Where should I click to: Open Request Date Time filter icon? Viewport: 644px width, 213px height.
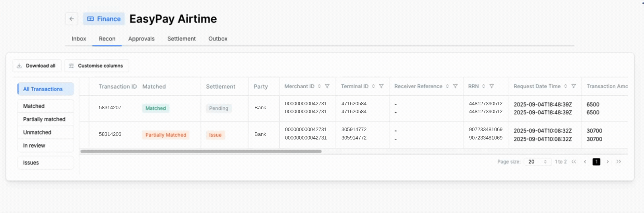574,86
